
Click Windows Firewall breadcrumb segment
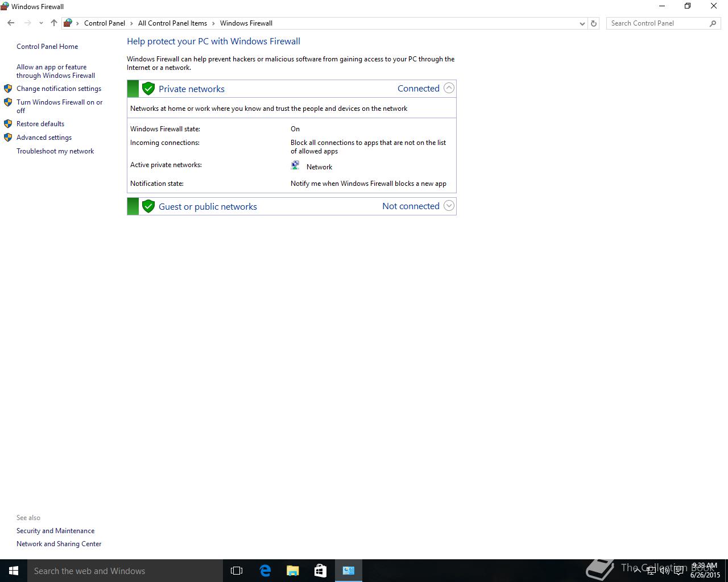click(x=246, y=23)
